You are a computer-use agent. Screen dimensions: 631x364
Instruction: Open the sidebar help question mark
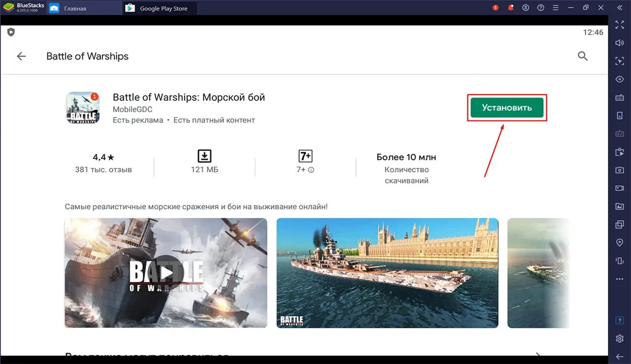click(x=619, y=320)
